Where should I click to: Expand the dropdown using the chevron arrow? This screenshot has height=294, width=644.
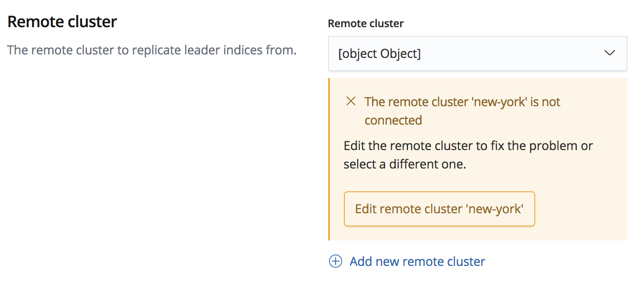coord(609,53)
